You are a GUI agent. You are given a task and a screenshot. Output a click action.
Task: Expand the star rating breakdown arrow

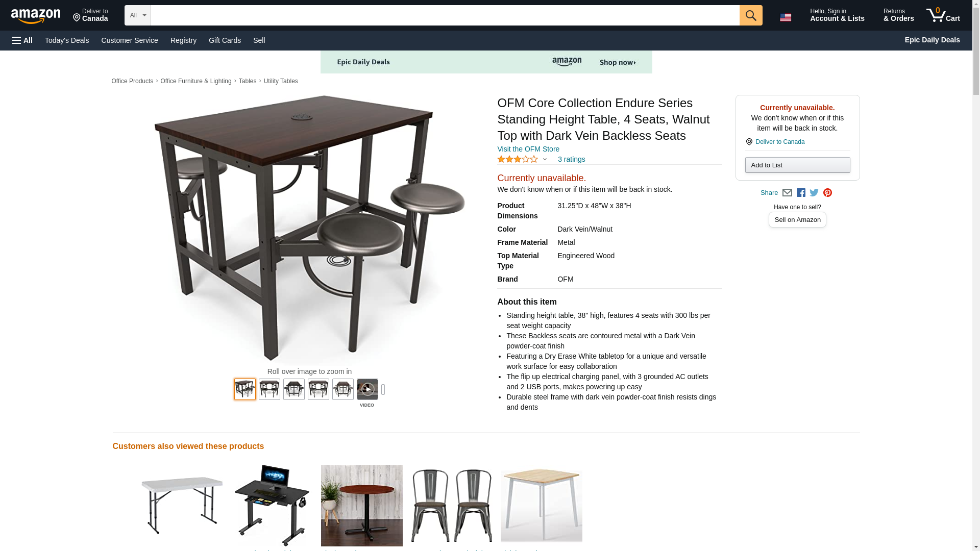coord(545,159)
